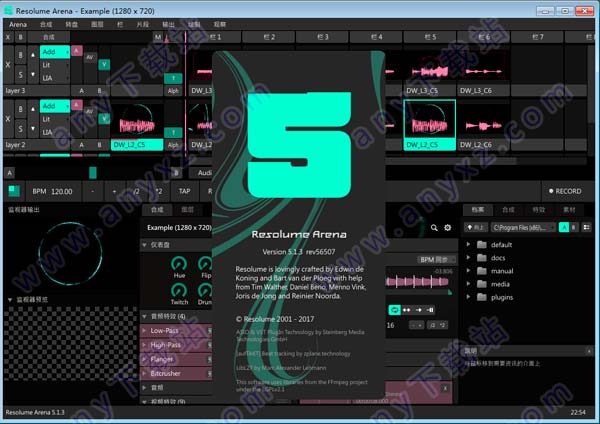Trigger column 7 header
600x424 pixels.
click(537, 37)
